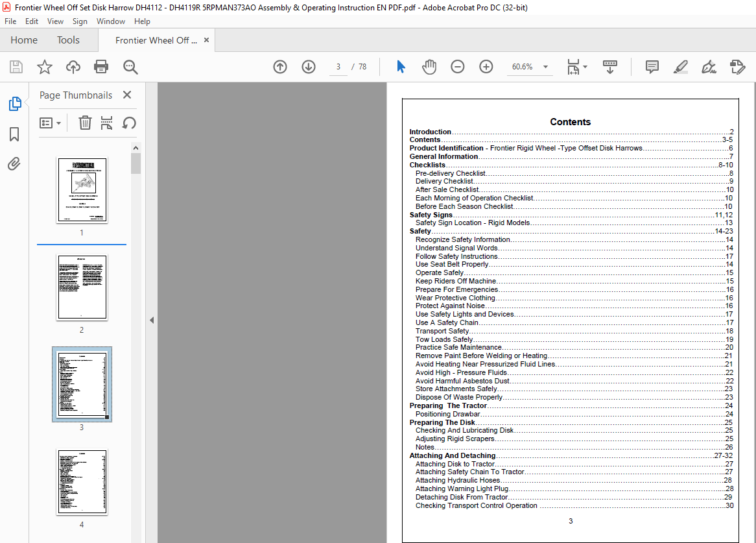The image size is (756, 543).
Task: Open the Bookmarks sidebar panel
Action: pos(14,134)
